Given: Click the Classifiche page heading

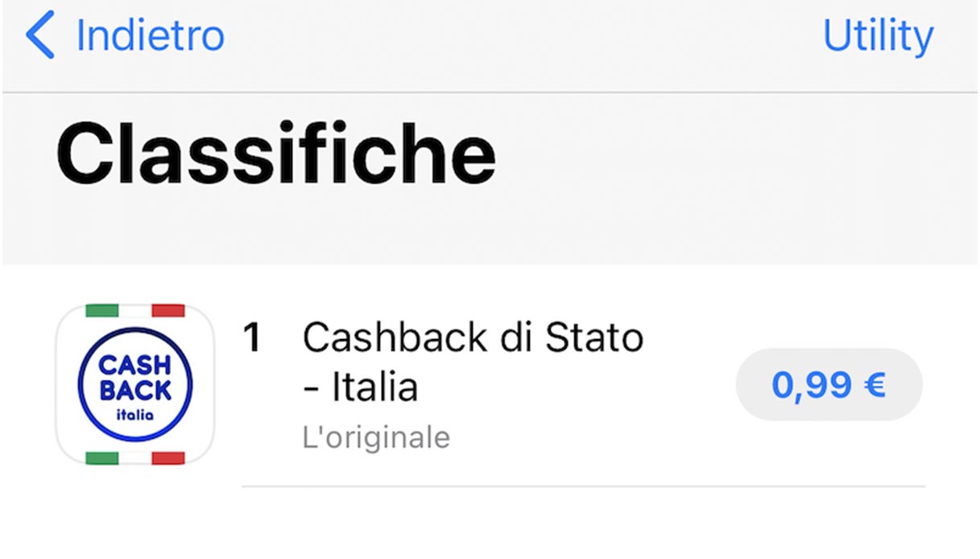Looking at the screenshot, I should (x=275, y=153).
